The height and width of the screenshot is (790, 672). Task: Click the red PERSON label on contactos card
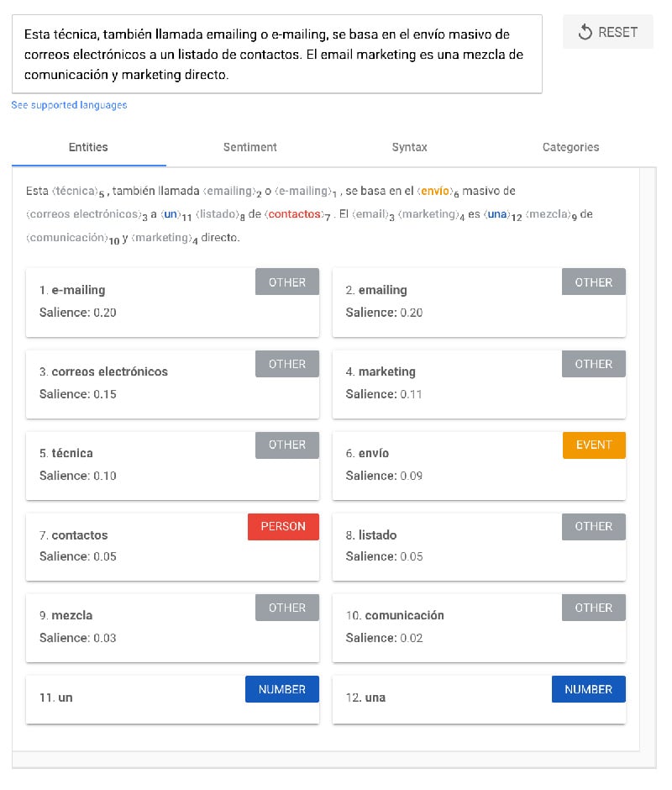click(283, 527)
